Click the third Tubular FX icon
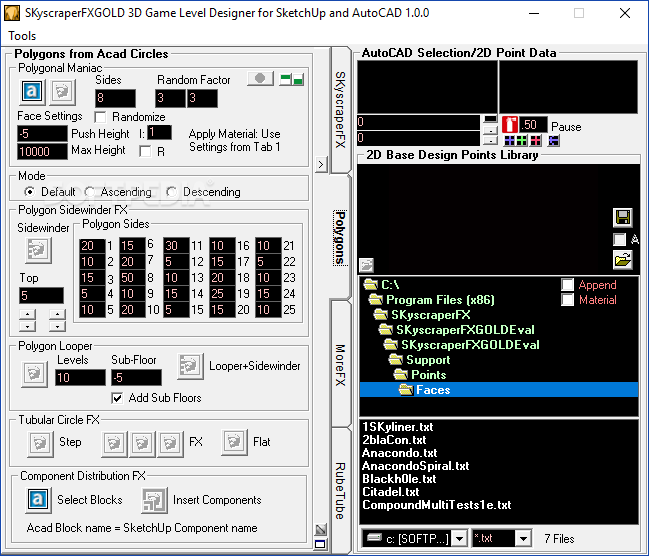This screenshot has height=556, width=649. (170, 443)
